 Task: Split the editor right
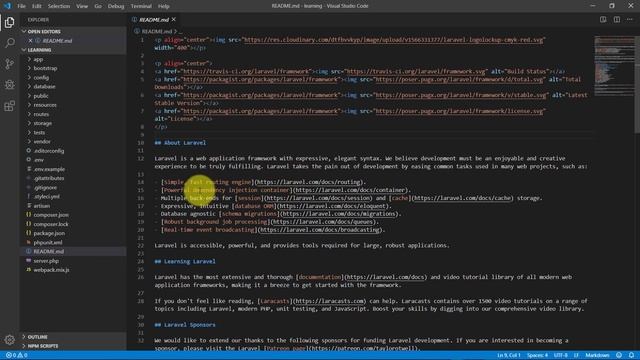point(617,19)
